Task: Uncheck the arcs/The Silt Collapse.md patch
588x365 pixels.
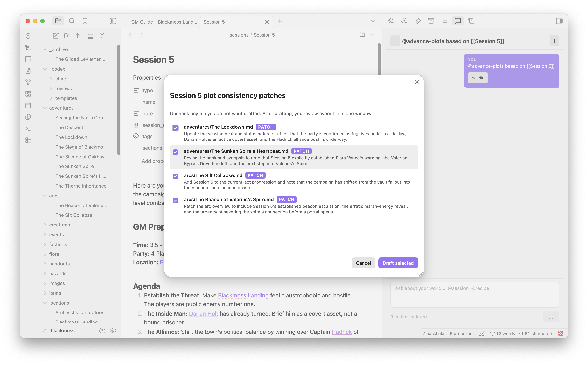Action: tap(175, 176)
